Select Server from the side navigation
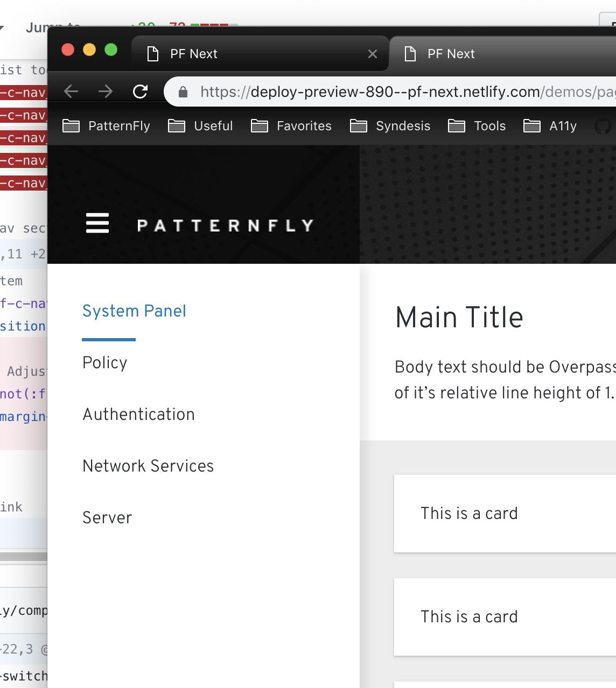616x688 pixels. (107, 517)
